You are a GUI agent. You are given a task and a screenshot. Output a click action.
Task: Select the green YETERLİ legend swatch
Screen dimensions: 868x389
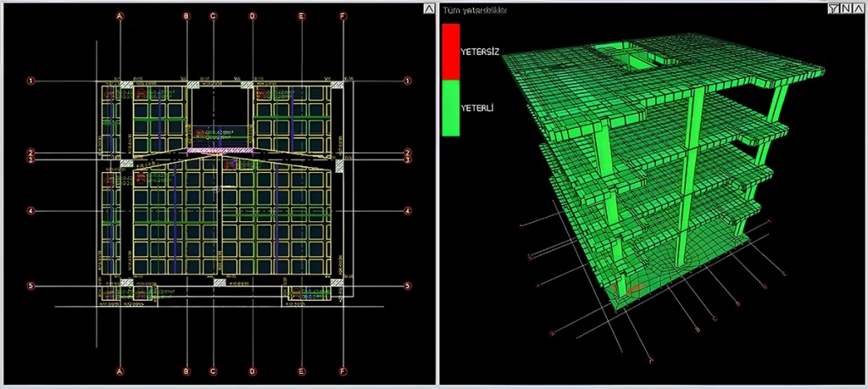[x=450, y=108]
